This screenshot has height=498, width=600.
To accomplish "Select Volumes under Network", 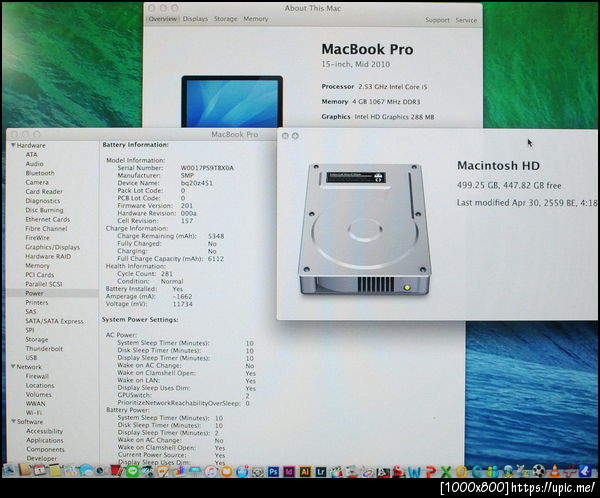I will point(38,395).
